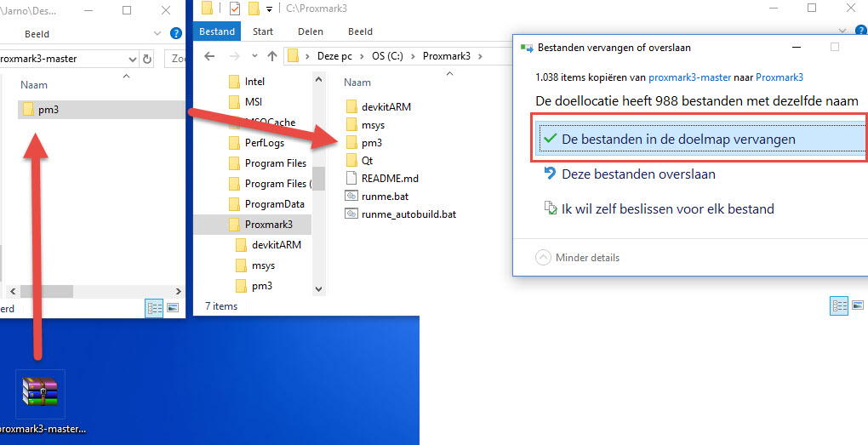The height and width of the screenshot is (445, 868).
Task: Expand the ribbon chevron in the Proxmark3 window
Action: (x=842, y=31)
